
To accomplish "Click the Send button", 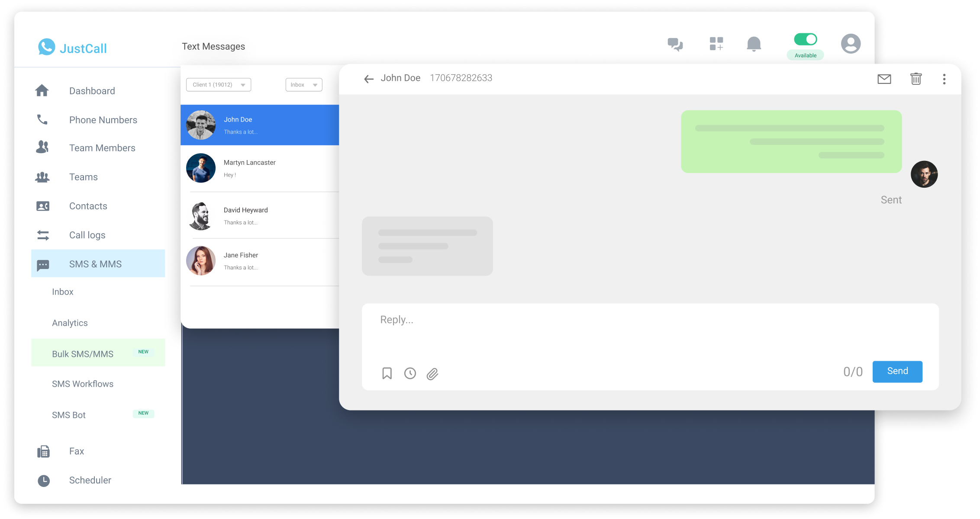I will [x=897, y=371].
